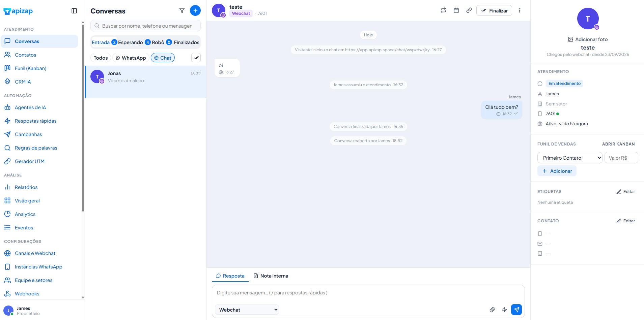The image size is (644, 320).
Task: View Relatórios page
Action: click(x=39, y=187)
